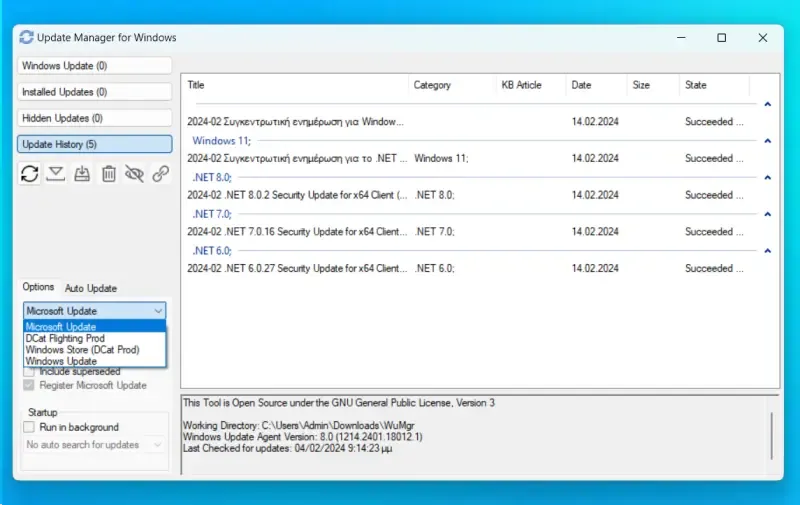800x505 pixels.
Task: Choose Windows Update in dropdown list
Action: (94, 361)
